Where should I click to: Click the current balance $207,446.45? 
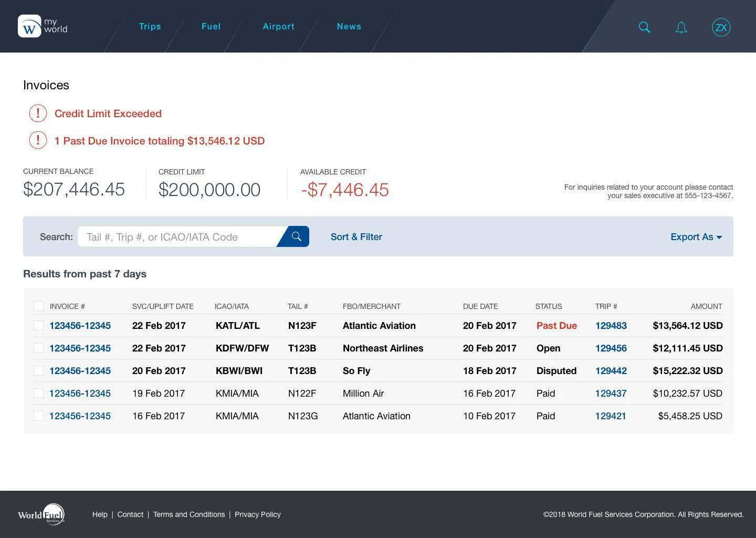tap(74, 189)
